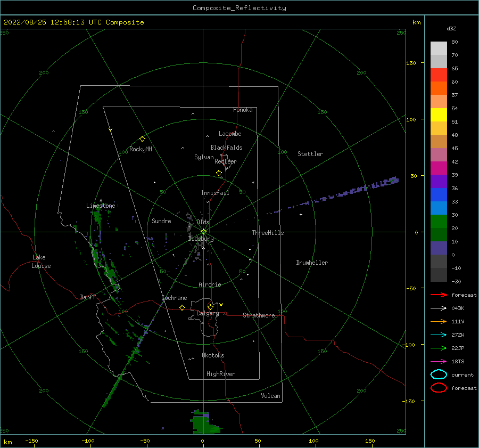Click the Lacombe town label
Screen dimensions: 479x448
[230, 134]
